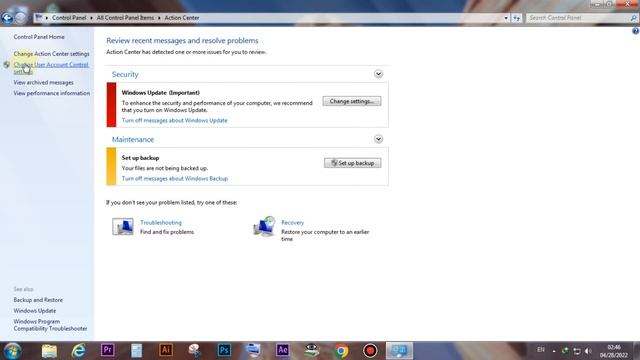The image size is (640, 360).
Task: Open File Explorer folder icon in taskbar
Action: click(49, 351)
